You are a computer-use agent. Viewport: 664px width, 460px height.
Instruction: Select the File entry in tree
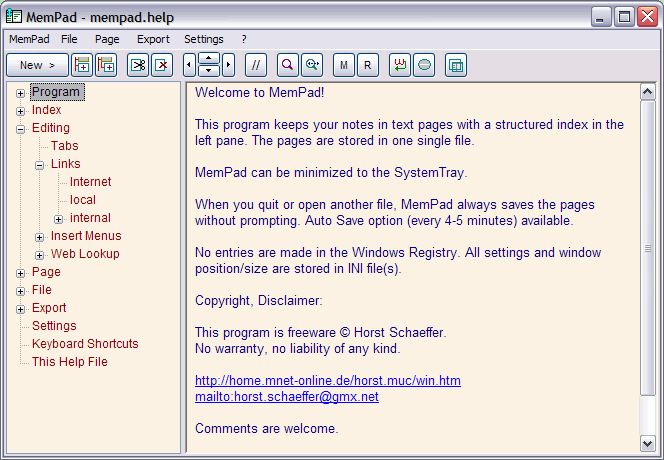pyautogui.click(x=42, y=290)
